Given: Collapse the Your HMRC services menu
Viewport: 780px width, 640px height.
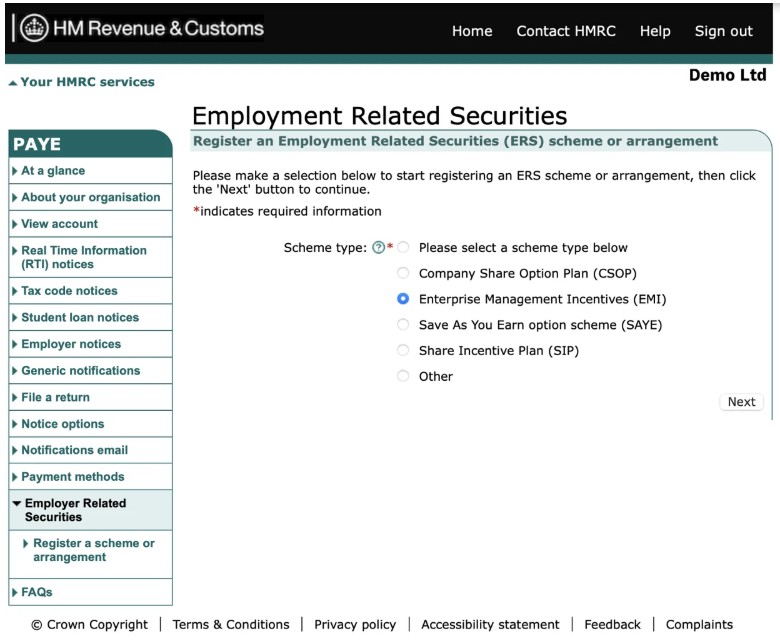Looking at the screenshot, I should tap(82, 82).
